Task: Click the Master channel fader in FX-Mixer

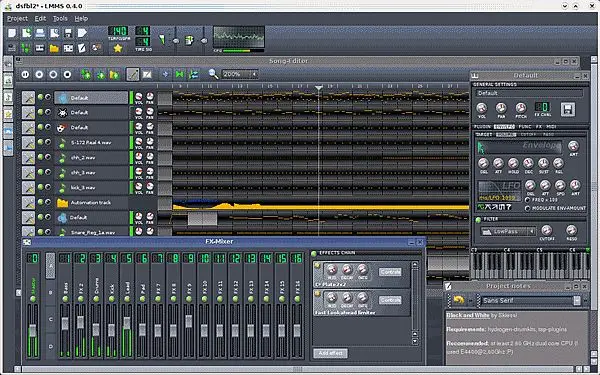Action: pyautogui.click(x=33, y=331)
